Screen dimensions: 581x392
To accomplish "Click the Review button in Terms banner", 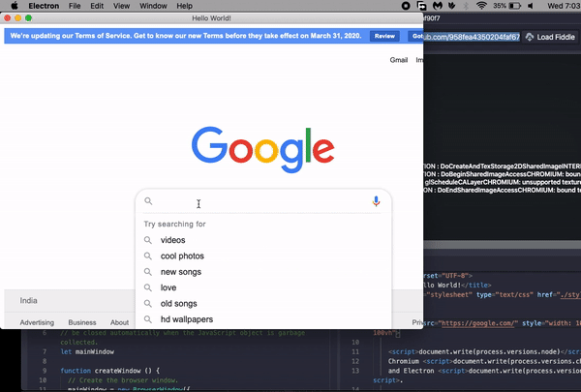I will [x=384, y=36].
